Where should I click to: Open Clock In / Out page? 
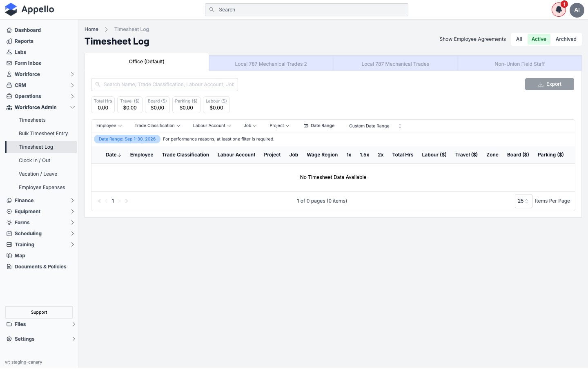click(x=35, y=161)
